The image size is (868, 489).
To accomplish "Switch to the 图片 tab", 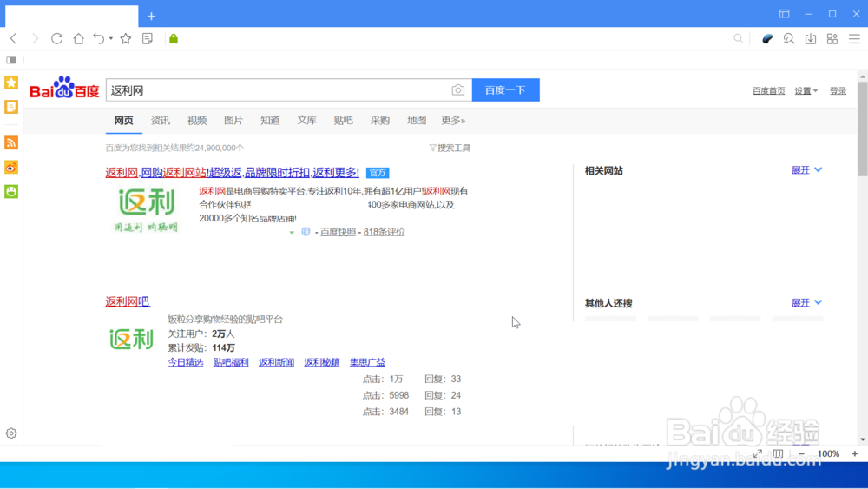I will [x=233, y=120].
